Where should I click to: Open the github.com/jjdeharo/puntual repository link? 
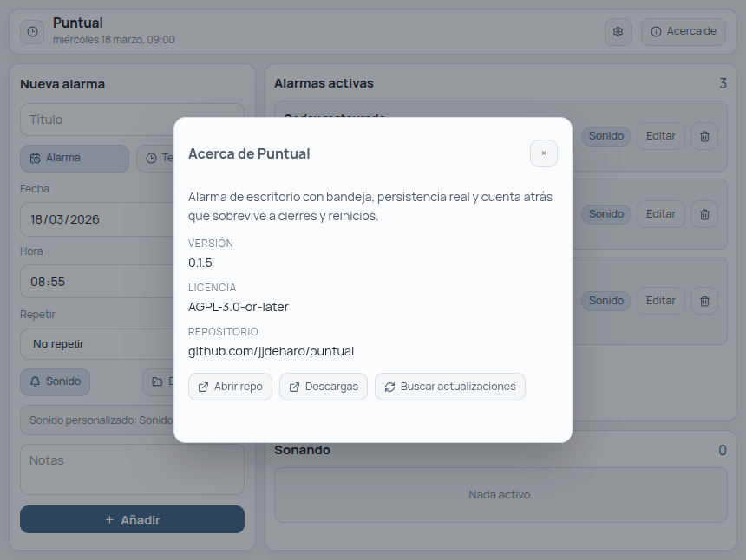point(270,351)
